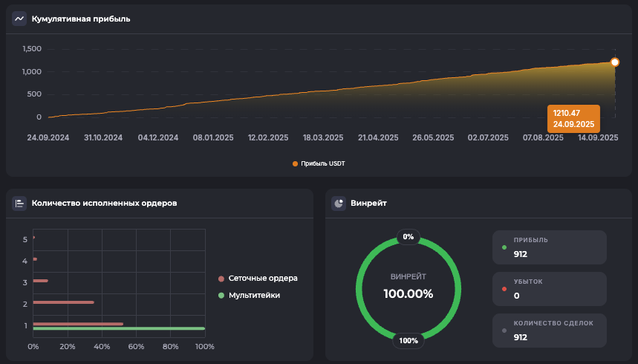Click the 0% label atop the donut

coord(408,237)
